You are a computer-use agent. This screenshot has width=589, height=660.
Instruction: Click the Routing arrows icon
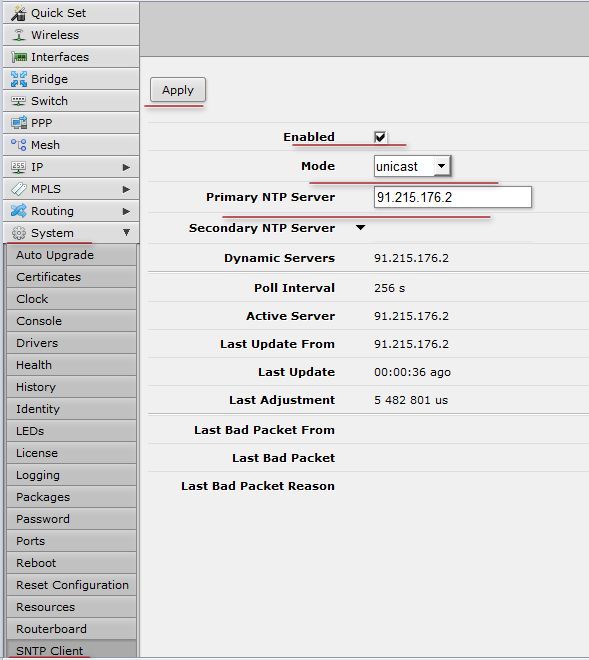[19, 210]
